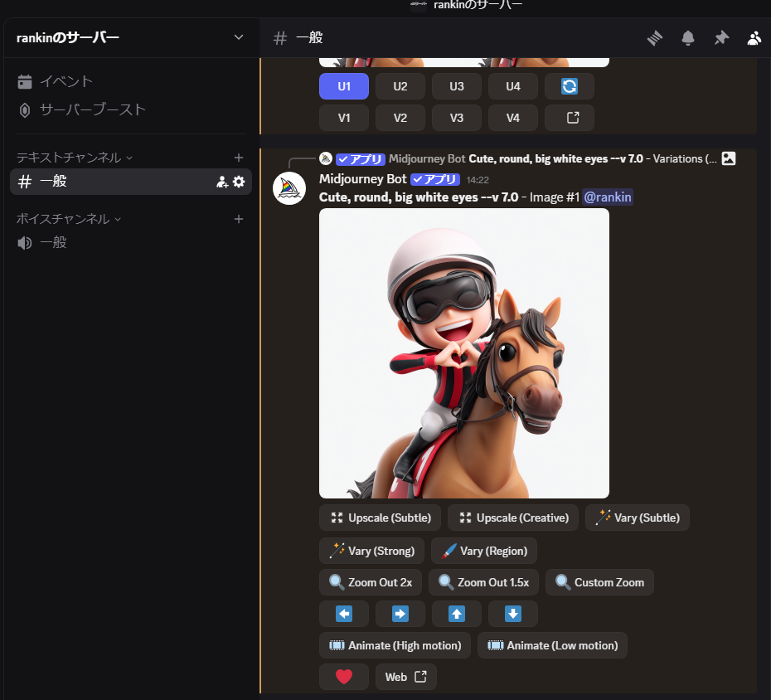Join the 一般 voice channel
This screenshot has height=700, width=771.
53,242
